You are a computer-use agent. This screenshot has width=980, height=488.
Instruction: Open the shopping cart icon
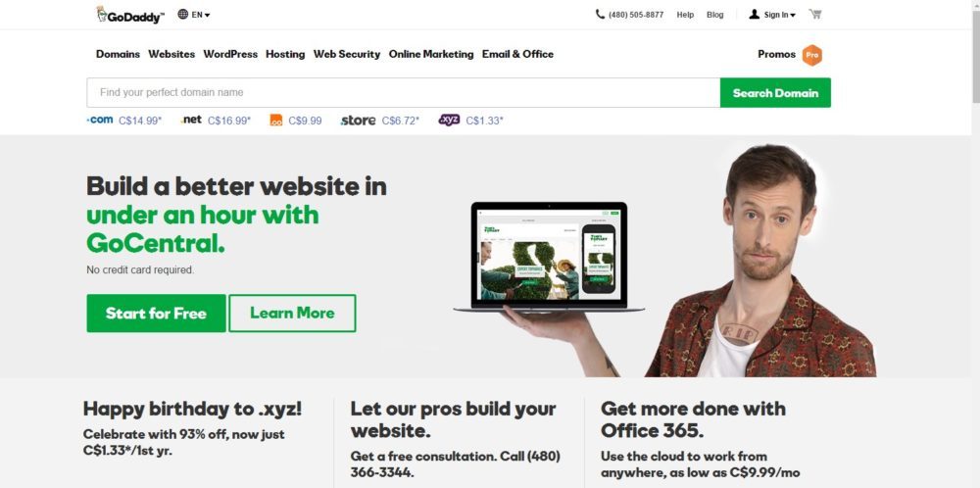click(x=815, y=14)
